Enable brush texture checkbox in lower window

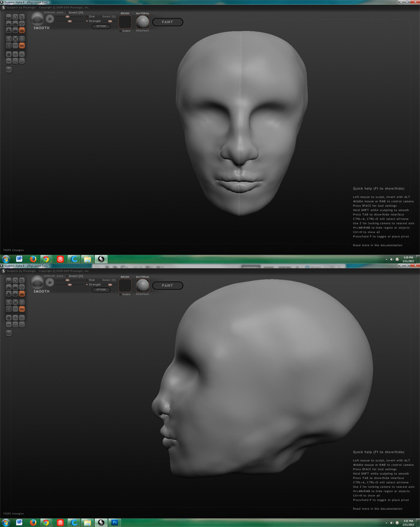120,295
